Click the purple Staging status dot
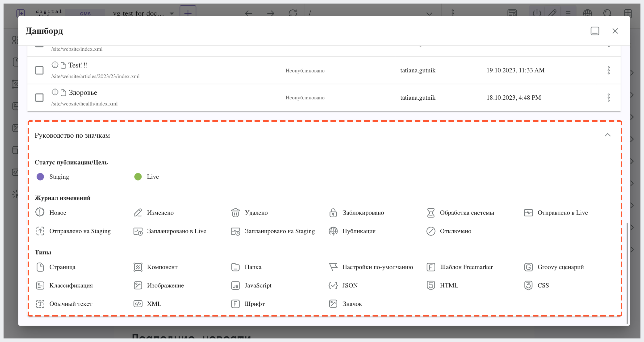This screenshot has height=342, width=644. 40,177
